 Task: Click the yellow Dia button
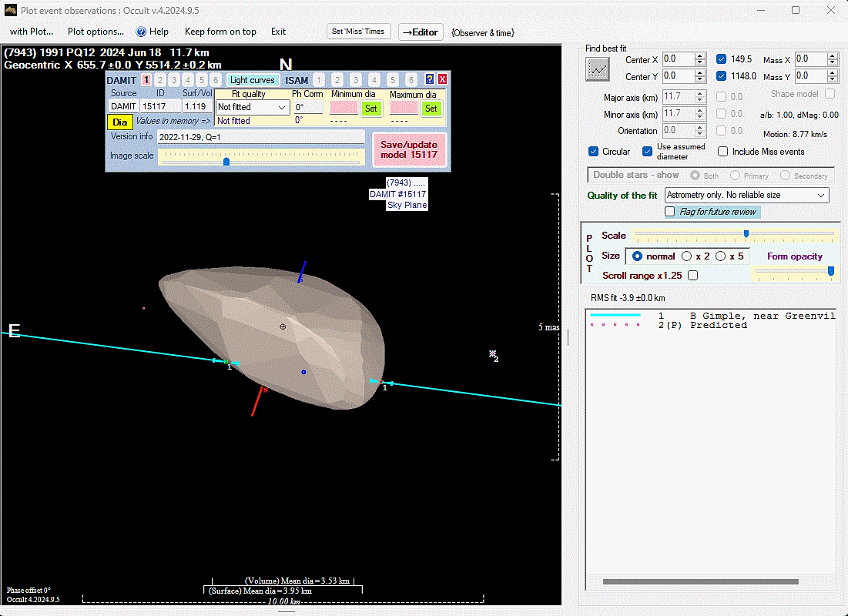pyautogui.click(x=119, y=122)
